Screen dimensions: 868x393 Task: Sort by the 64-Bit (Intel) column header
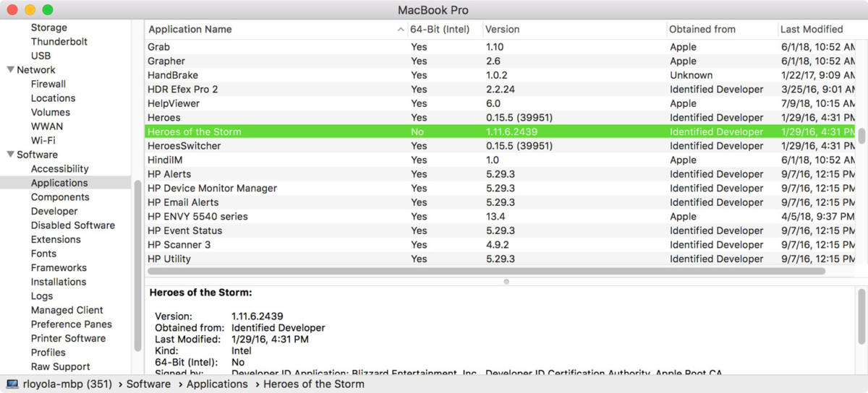[440, 30]
